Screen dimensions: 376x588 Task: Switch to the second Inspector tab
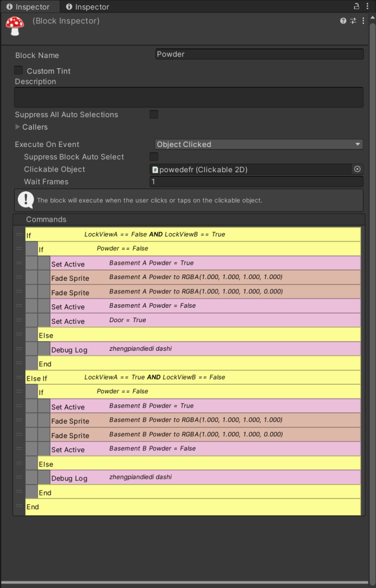pyautogui.click(x=88, y=7)
